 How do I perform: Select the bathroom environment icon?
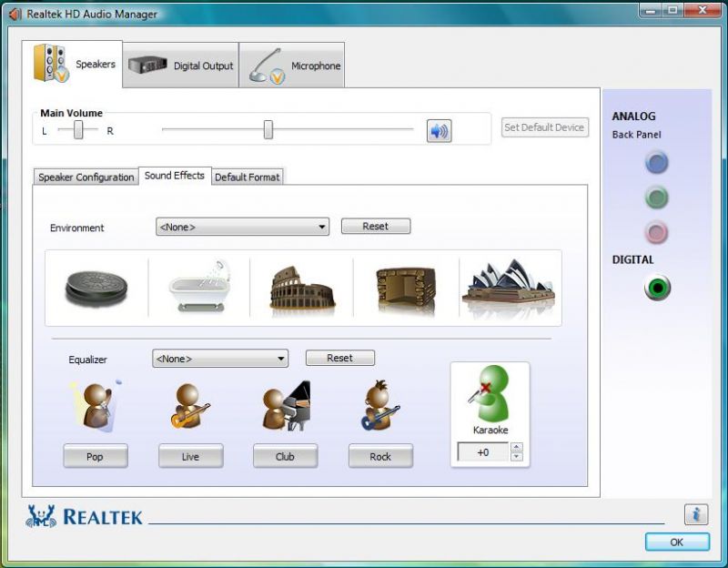point(199,288)
